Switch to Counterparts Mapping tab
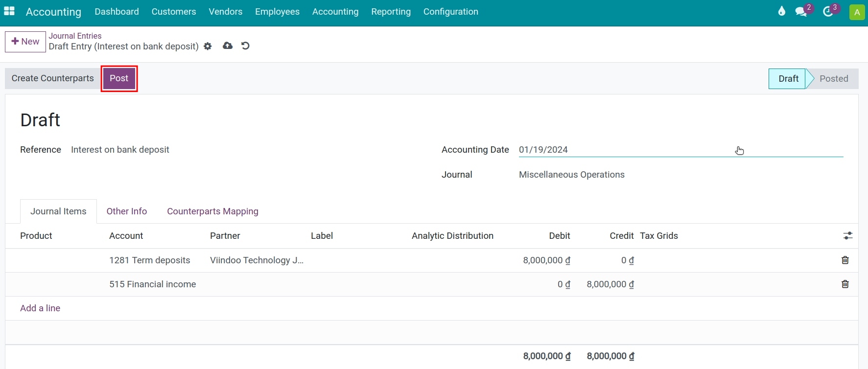868x369 pixels. pyautogui.click(x=212, y=211)
